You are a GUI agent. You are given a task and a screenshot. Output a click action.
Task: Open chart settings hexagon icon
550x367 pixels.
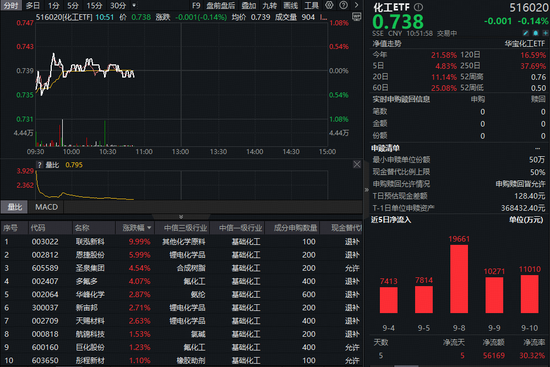click(x=329, y=5)
